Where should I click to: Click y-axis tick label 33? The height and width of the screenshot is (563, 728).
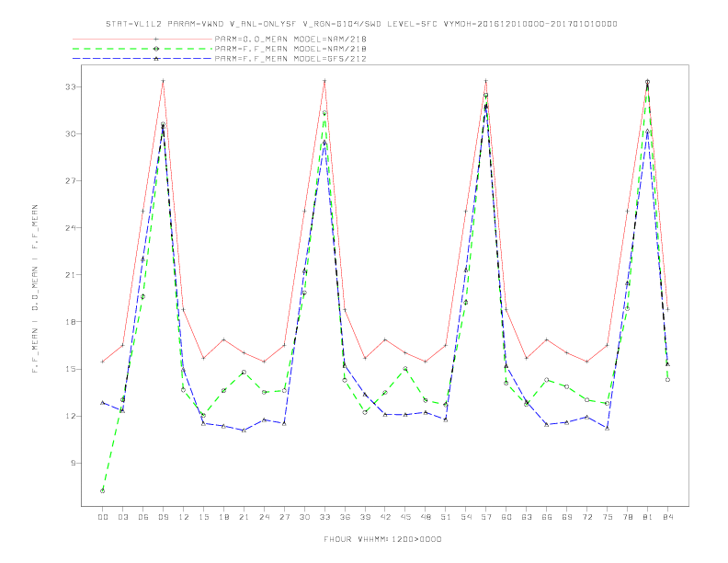coord(70,86)
